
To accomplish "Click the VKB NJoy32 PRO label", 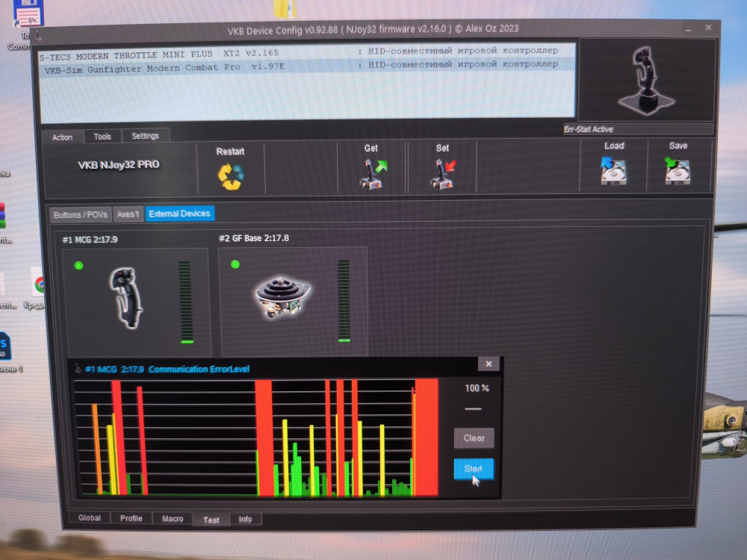I will [x=119, y=165].
